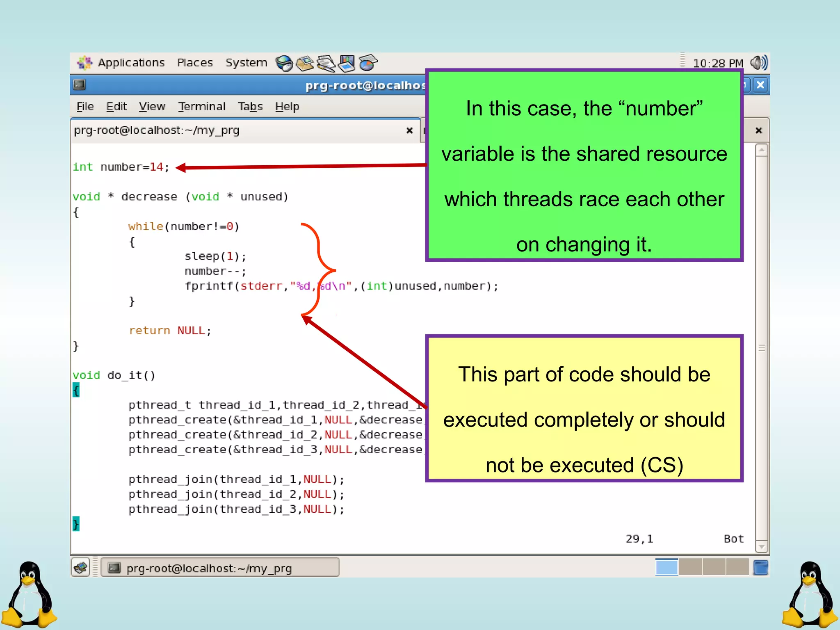
Task: Click the vertical scrollbar thumb
Action: pyautogui.click(x=762, y=348)
